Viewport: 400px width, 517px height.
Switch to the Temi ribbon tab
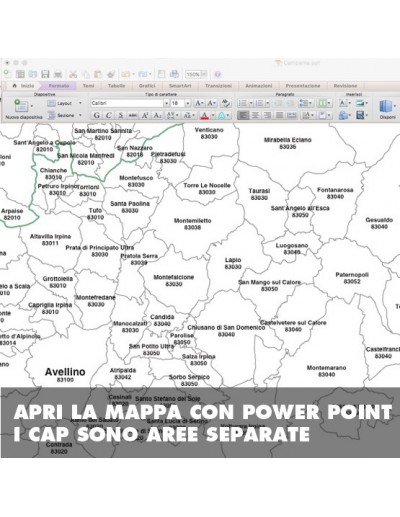88,86
